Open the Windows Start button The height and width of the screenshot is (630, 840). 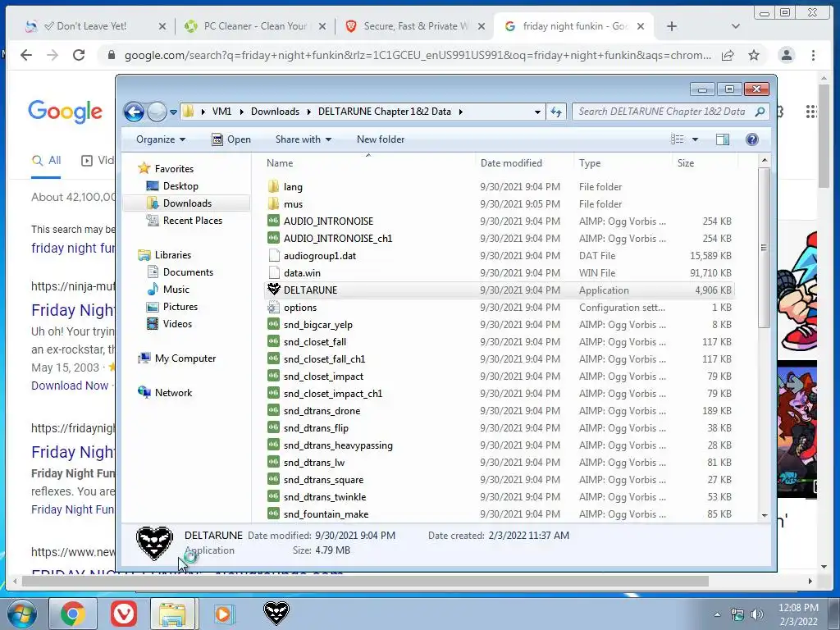(21, 614)
